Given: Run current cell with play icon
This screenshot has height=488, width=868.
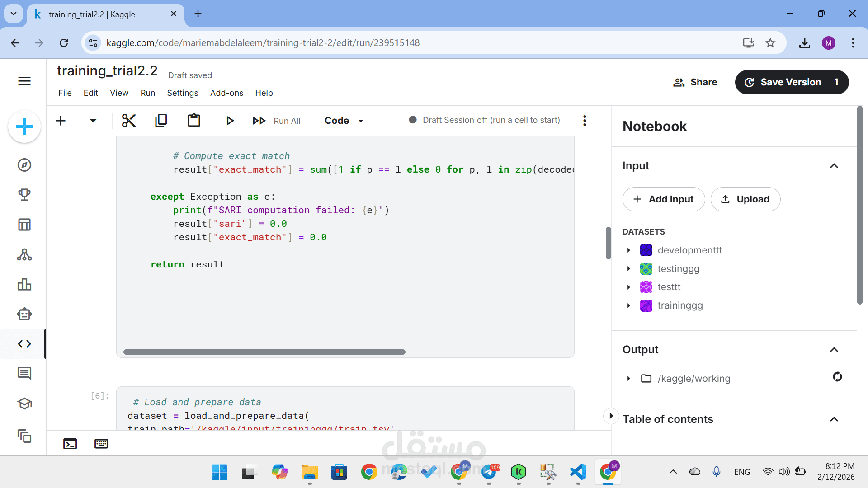Looking at the screenshot, I should [230, 121].
